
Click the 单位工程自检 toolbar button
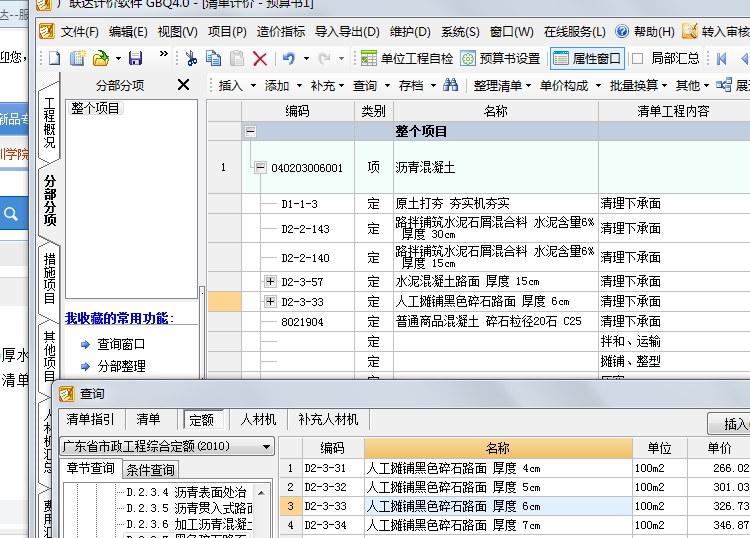tap(407, 58)
